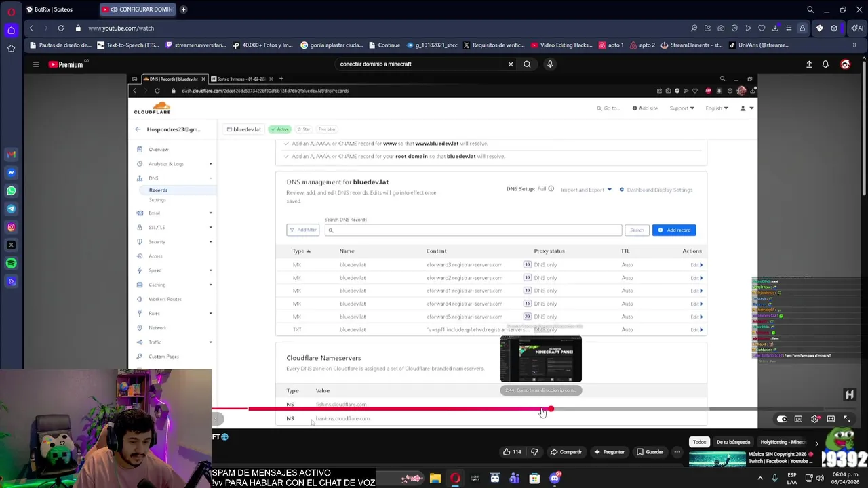The height and width of the screenshot is (488, 868).
Task: Open File Explorer from the taskbar
Action: pyautogui.click(x=435, y=479)
